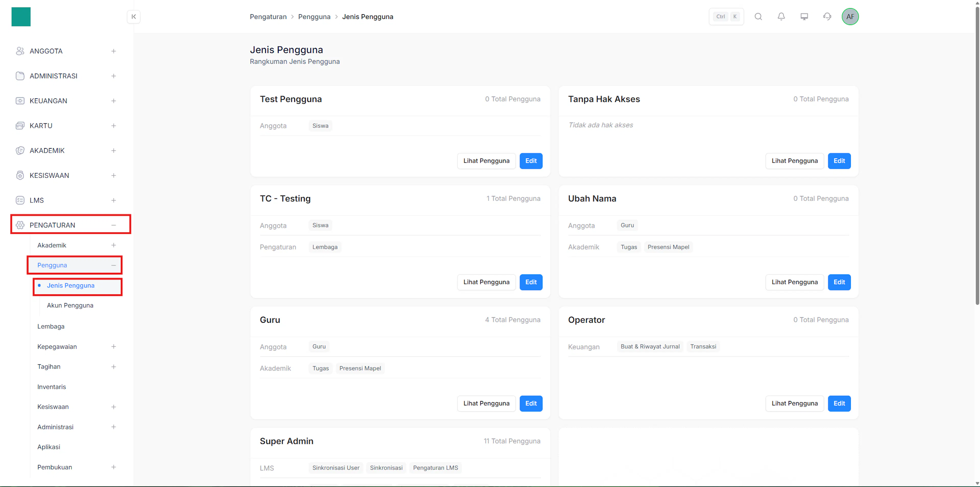Viewport: 980px width, 487px height.
Task: Collapse the PENGATURAN menu minus
Action: pos(113,225)
